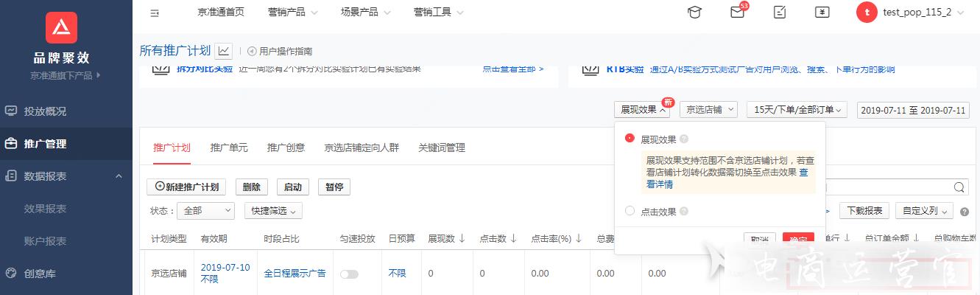The height and width of the screenshot is (295, 980).
Task: Expand 营销产品 dropdown menu
Action: click(293, 13)
